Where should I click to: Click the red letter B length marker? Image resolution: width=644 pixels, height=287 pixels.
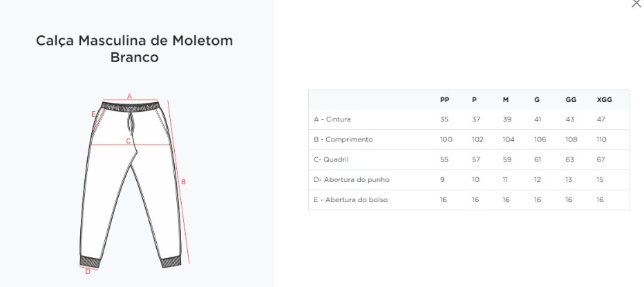click(x=183, y=182)
